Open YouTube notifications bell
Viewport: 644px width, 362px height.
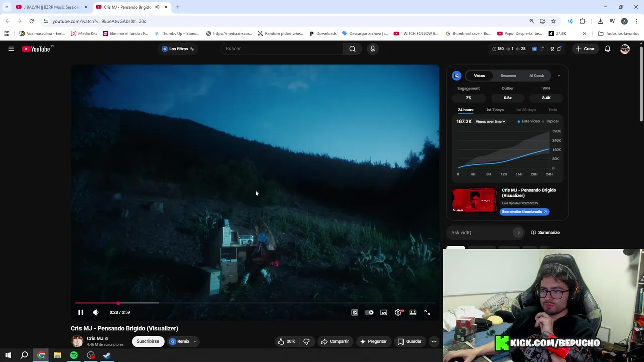tap(608, 49)
